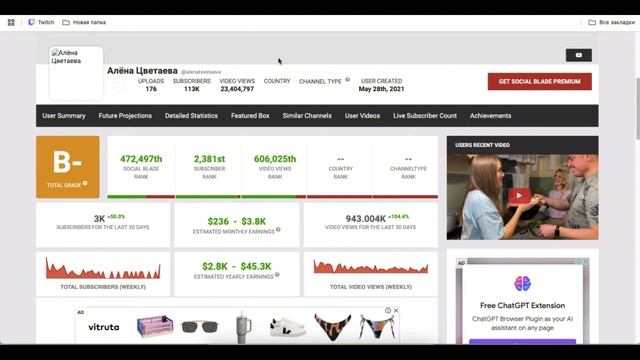Open the browser apps grid icon
The height and width of the screenshot is (360, 640).
point(11,22)
